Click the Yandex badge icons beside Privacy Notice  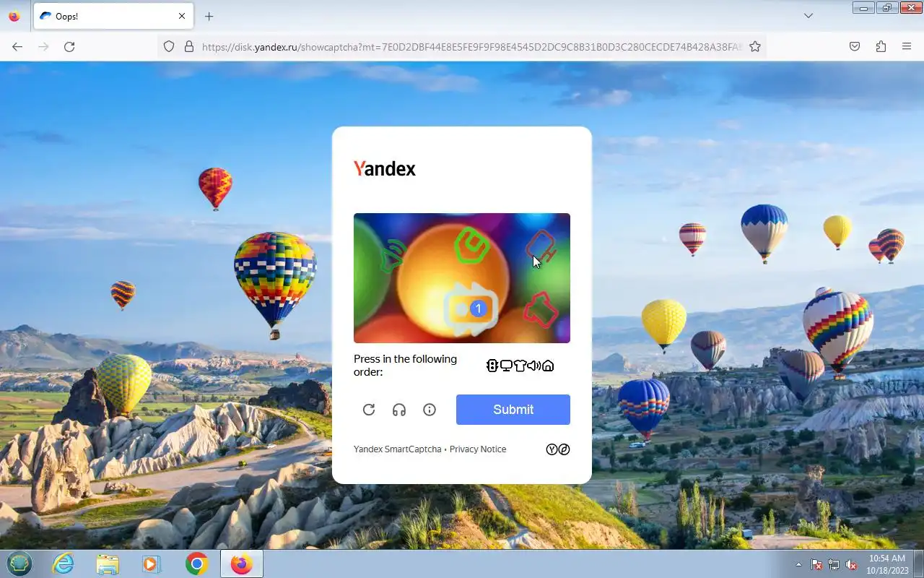[558, 449]
